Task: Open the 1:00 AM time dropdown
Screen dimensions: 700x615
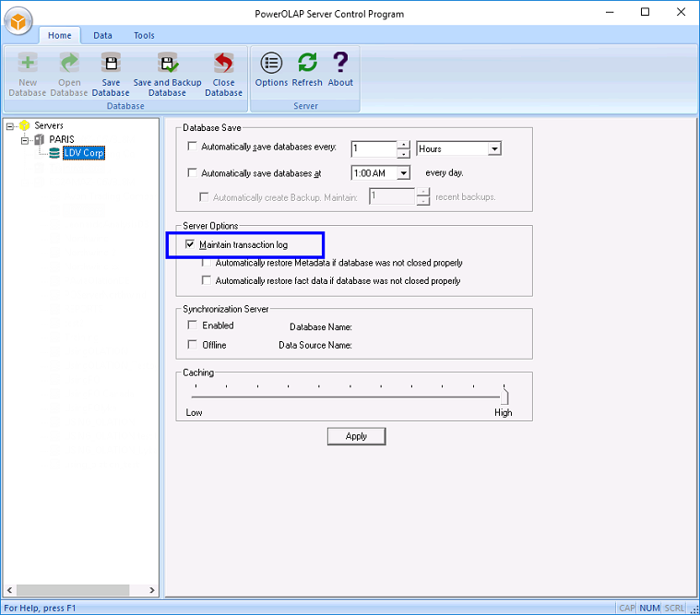Action: click(403, 173)
